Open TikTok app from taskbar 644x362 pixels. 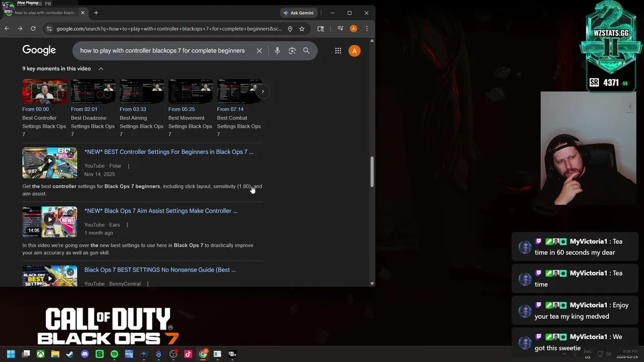tap(188, 354)
